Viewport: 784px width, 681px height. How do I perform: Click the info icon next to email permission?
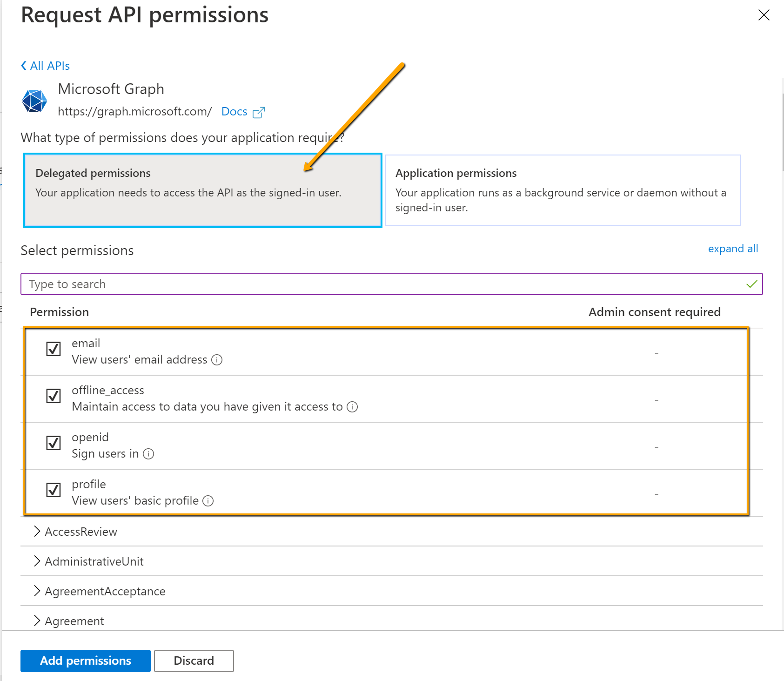(217, 360)
